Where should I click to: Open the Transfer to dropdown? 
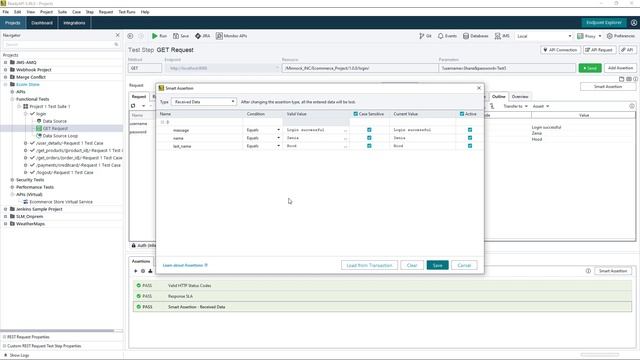click(515, 106)
